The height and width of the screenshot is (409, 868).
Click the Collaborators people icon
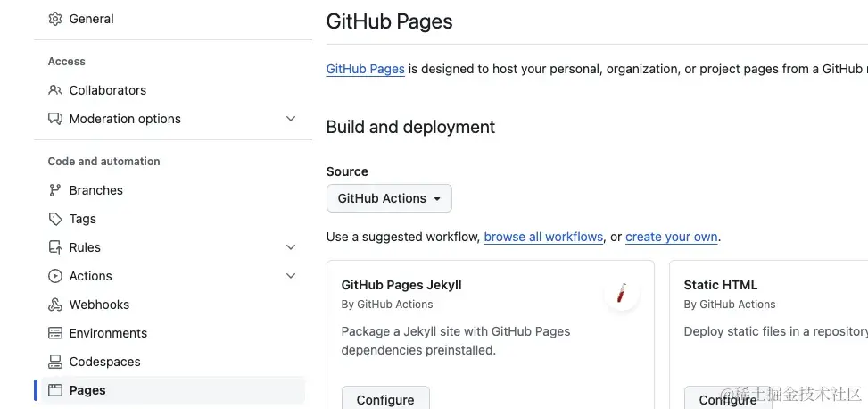pyautogui.click(x=55, y=90)
